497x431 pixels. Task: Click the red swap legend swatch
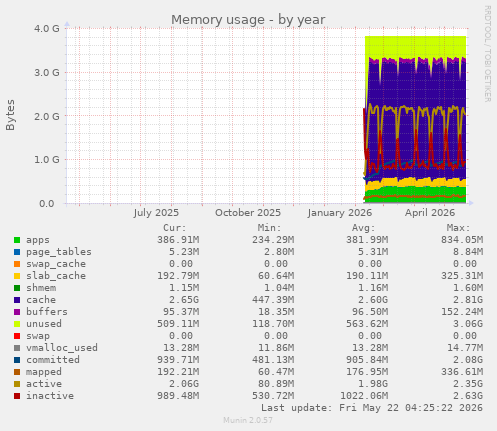point(17,336)
